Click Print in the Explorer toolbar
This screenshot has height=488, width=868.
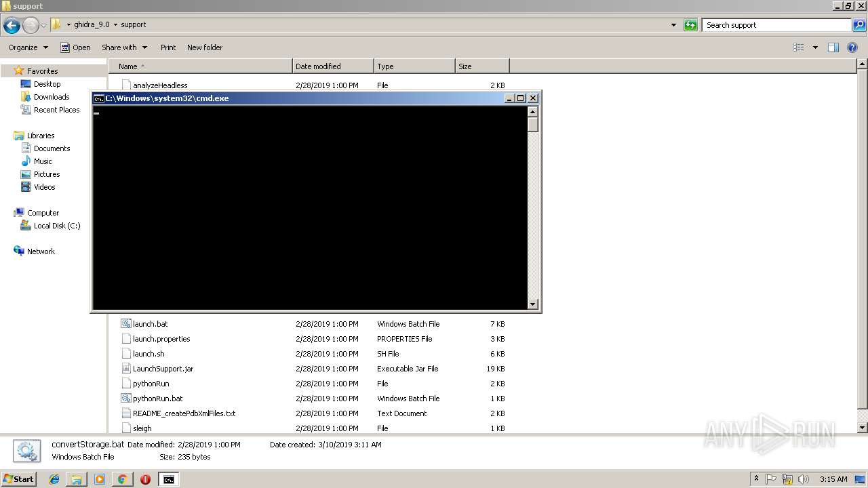click(x=168, y=47)
